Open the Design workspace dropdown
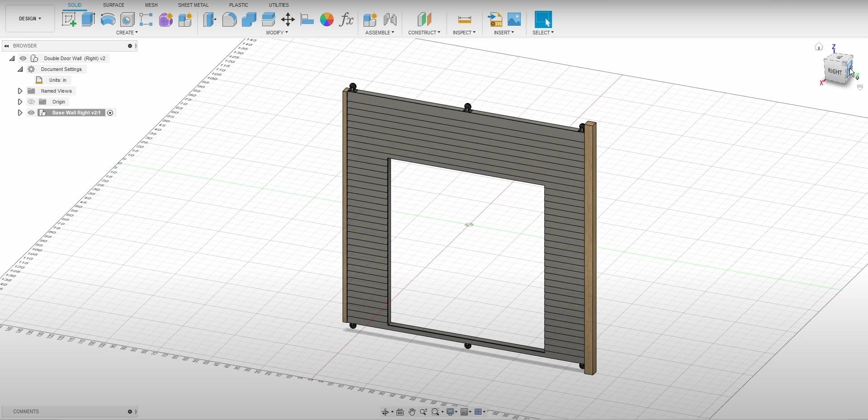 (30, 19)
